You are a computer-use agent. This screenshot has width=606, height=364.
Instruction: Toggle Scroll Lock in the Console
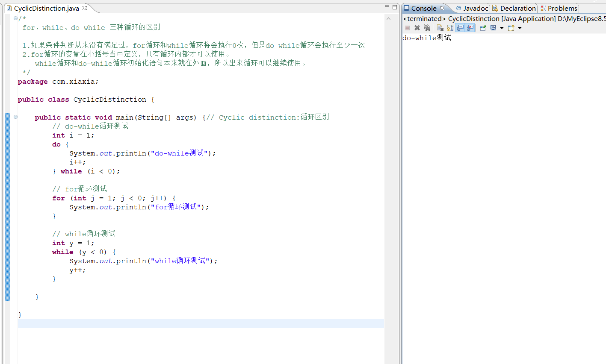(450, 28)
